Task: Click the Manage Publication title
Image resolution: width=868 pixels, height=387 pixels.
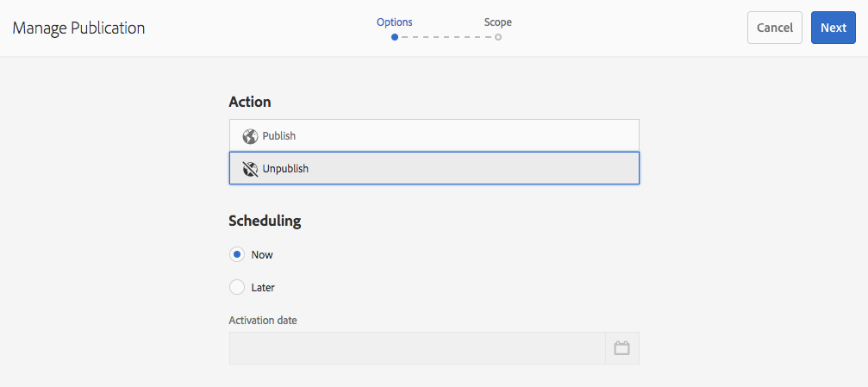Action: pos(78,28)
